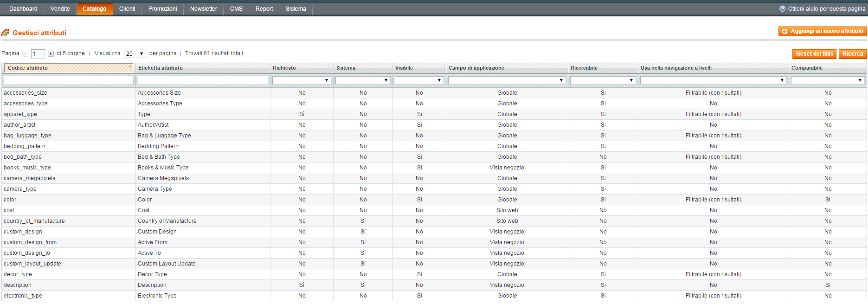The height and width of the screenshot is (305, 868).
Task: Open the Comparabile filter dropdown
Action: [828, 80]
